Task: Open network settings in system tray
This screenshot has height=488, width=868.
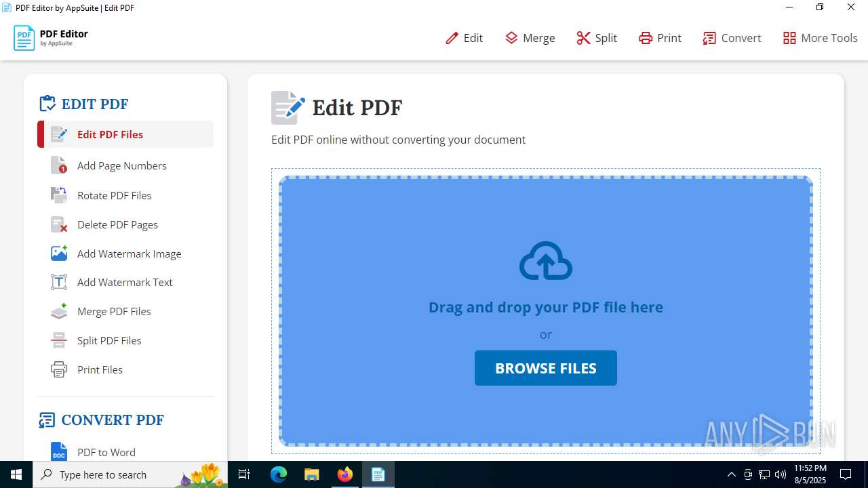Action: pyautogui.click(x=764, y=474)
